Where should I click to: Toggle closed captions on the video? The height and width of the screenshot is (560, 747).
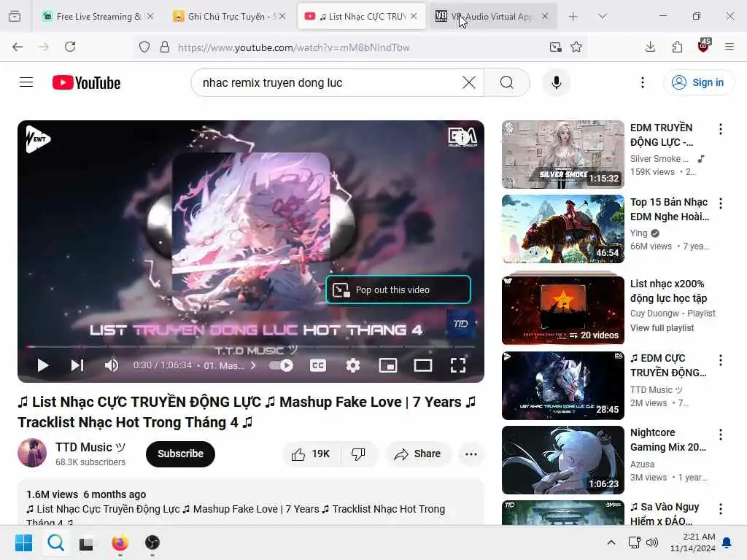click(318, 365)
